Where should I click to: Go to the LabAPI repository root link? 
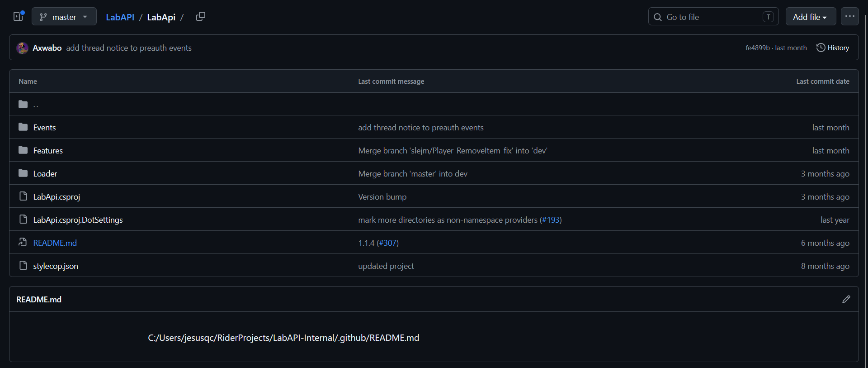pyautogui.click(x=120, y=17)
